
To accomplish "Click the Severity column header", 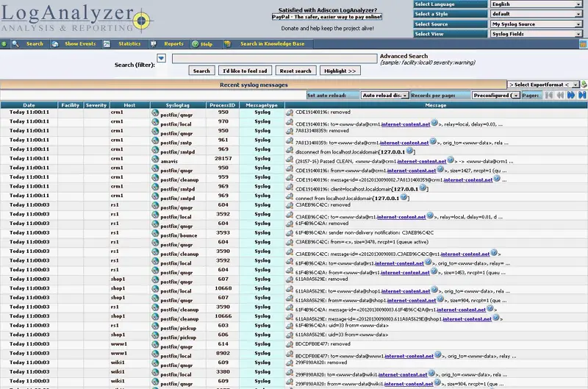I will pos(96,105).
